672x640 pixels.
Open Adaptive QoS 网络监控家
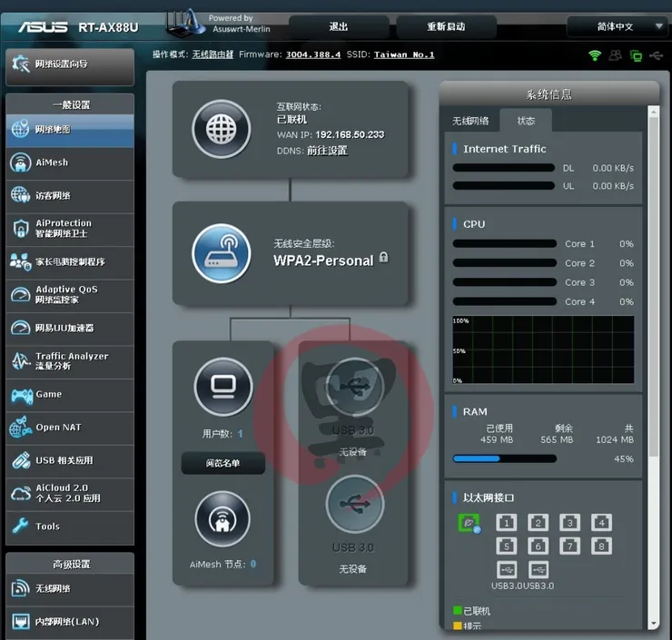pyautogui.click(x=70, y=295)
